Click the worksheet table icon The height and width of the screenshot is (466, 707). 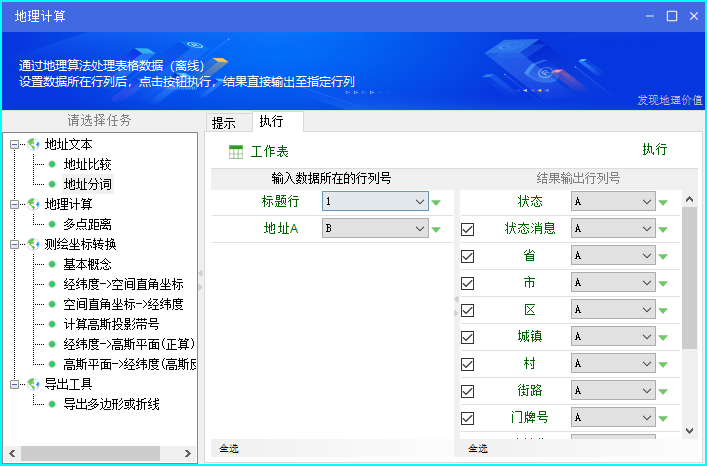(235, 152)
